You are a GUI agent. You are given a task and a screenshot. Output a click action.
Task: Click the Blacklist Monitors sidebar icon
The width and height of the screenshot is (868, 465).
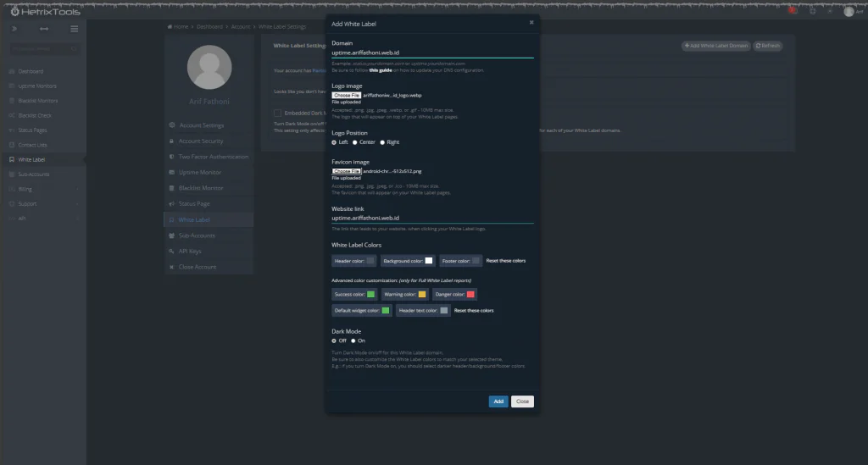(x=12, y=101)
